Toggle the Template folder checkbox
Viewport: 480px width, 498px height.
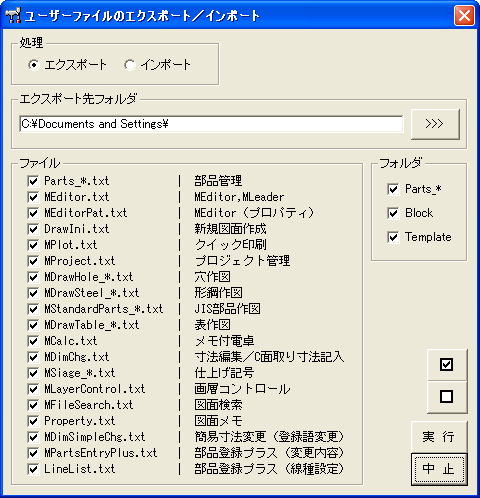393,237
